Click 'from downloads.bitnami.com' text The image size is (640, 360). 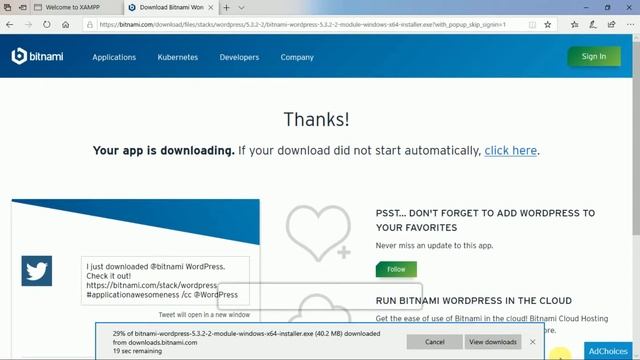(155, 342)
